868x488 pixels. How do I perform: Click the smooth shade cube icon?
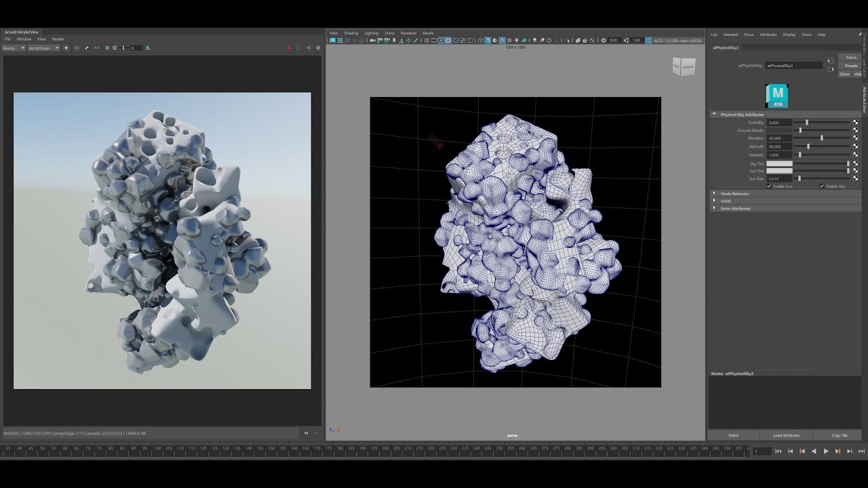coord(488,41)
